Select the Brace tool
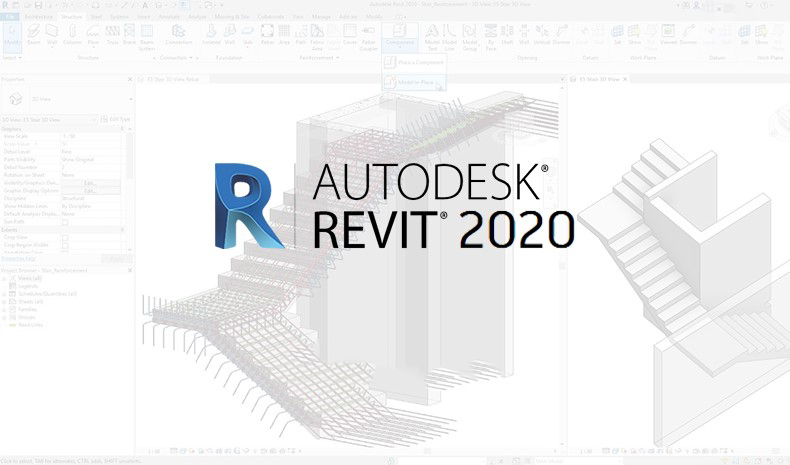This screenshot has width=790, height=465. click(x=129, y=36)
